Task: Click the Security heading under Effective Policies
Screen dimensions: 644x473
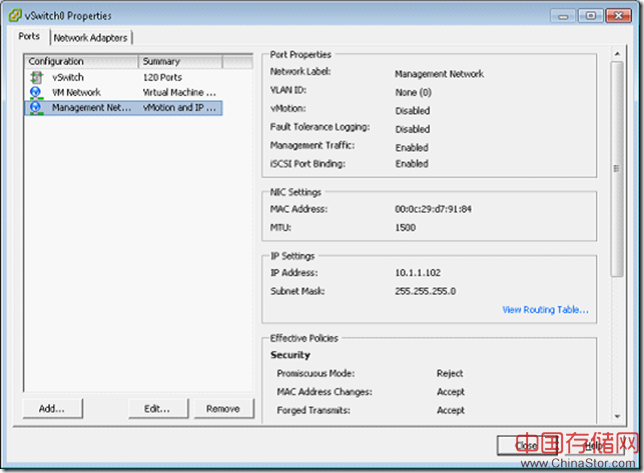Action: tap(290, 355)
